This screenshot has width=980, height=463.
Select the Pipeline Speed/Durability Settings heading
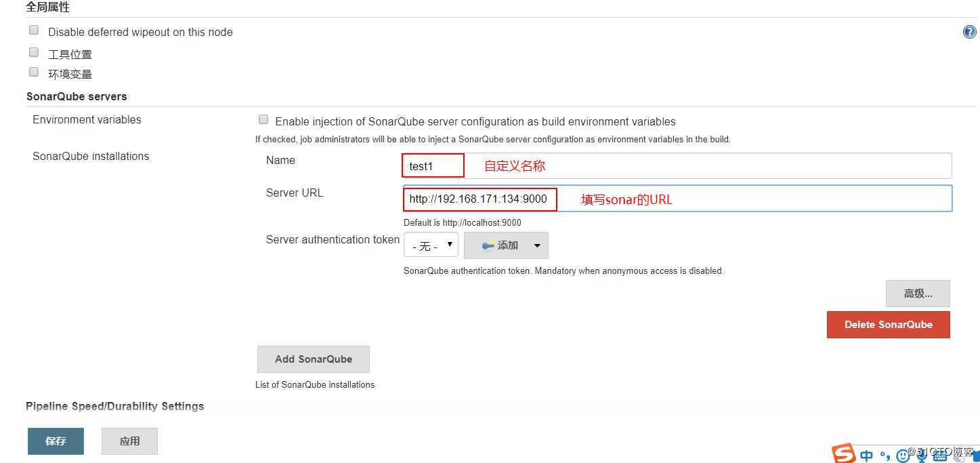coord(114,406)
